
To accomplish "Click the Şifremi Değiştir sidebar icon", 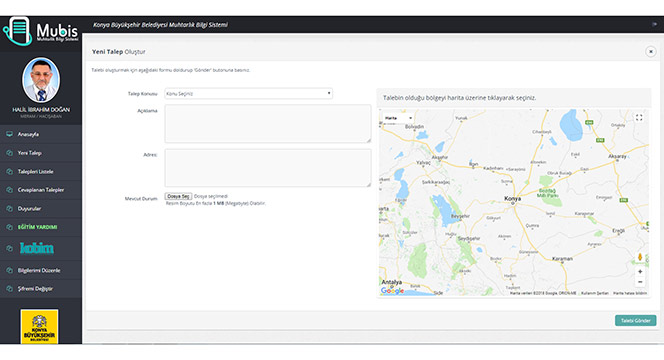I will click(9, 289).
